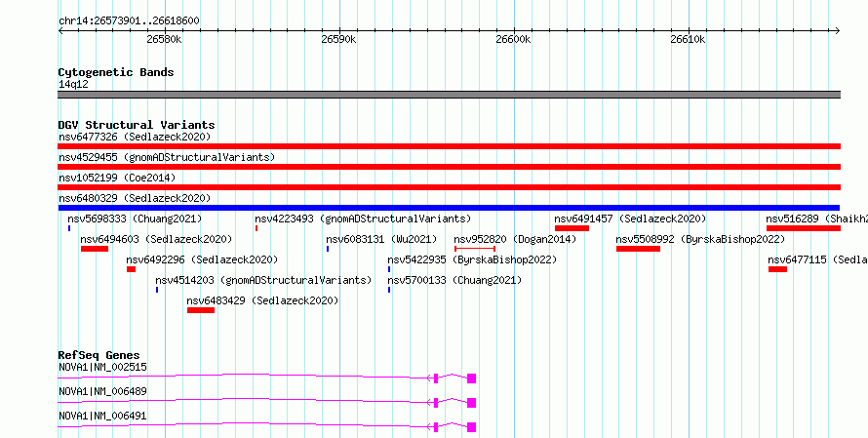Select the large exon box of NM_006489

pyautogui.click(x=472, y=403)
